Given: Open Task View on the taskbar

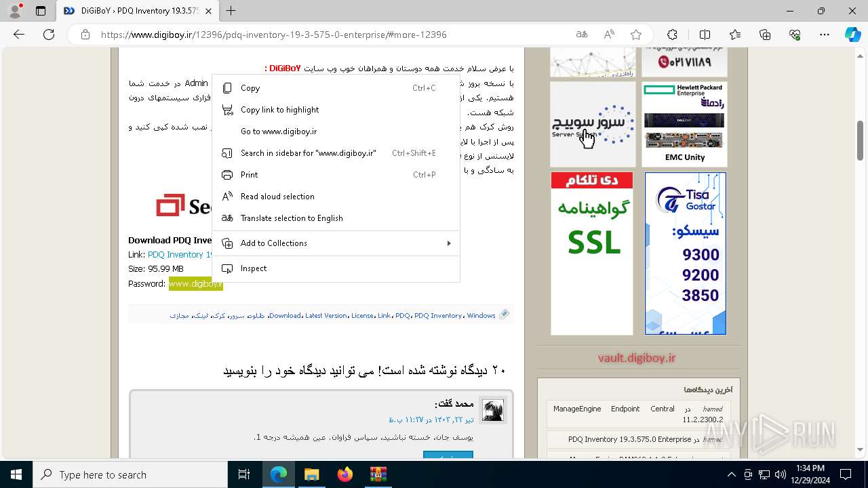Looking at the screenshot, I should 244,474.
